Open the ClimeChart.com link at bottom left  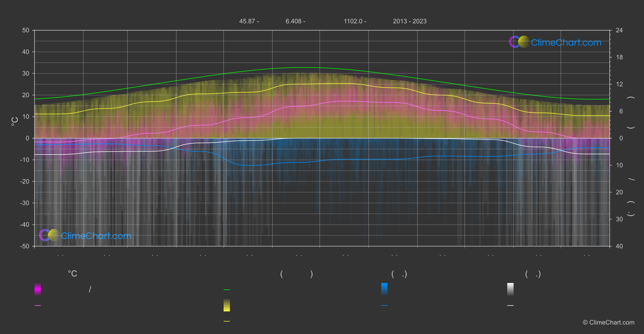click(x=96, y=236)
